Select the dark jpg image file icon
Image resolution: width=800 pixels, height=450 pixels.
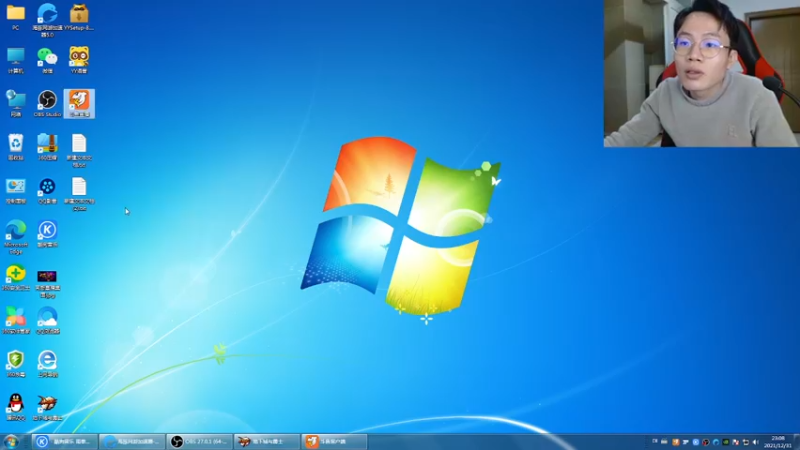coord(47,284)
